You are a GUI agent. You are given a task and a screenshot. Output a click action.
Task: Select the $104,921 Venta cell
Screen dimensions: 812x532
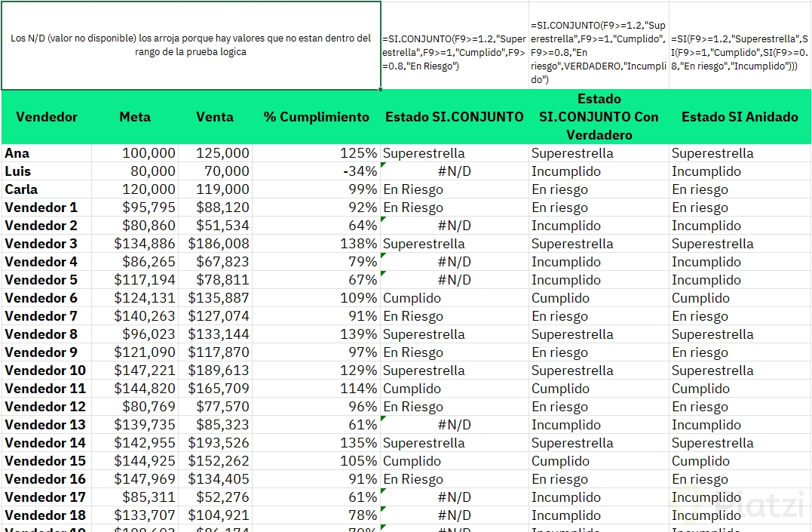click(x=215, y=516)
